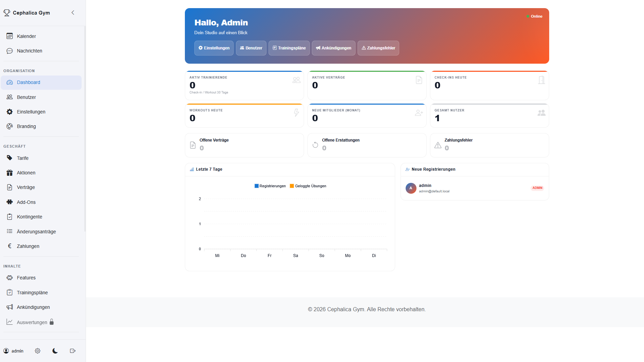This screenshot has height=362, width=644.
Task: Click the admin user avatar icon at bottom
Action: 6,351
